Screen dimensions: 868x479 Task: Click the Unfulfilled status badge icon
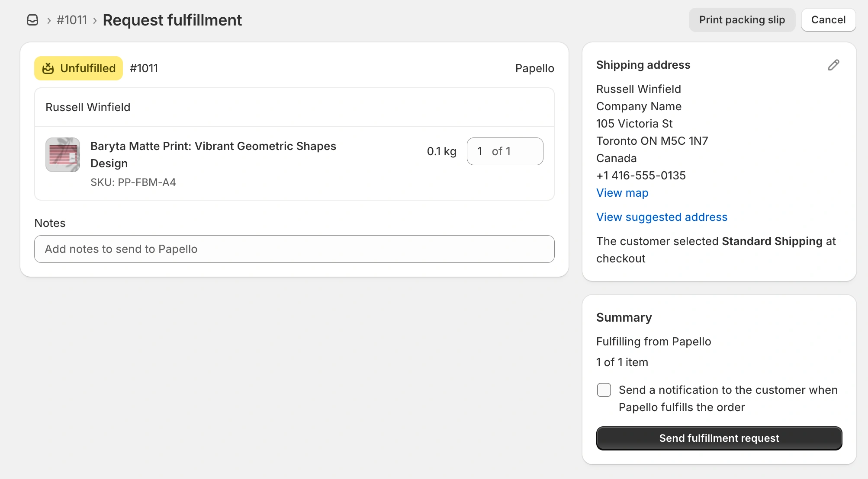49,68
